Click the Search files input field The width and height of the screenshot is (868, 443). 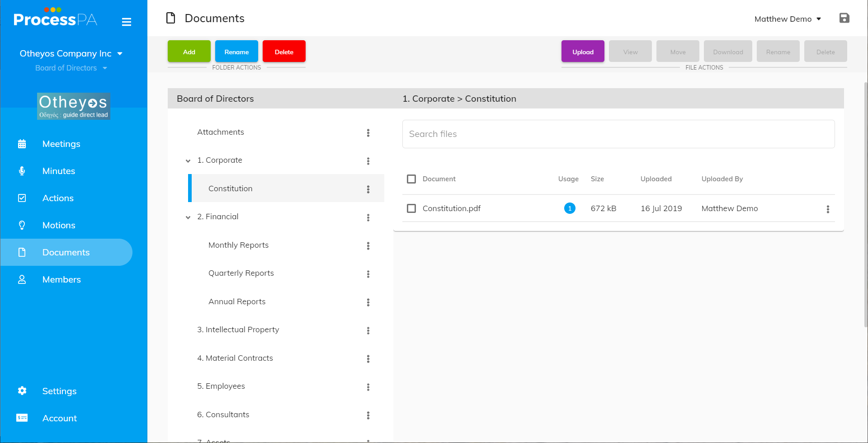click(618, 134)
